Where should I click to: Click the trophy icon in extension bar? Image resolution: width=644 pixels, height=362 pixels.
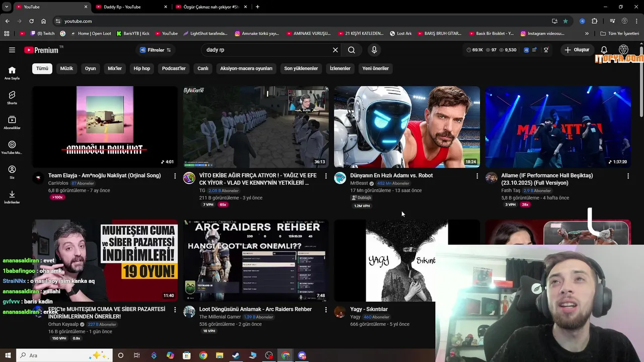click(x=546, y=50)
